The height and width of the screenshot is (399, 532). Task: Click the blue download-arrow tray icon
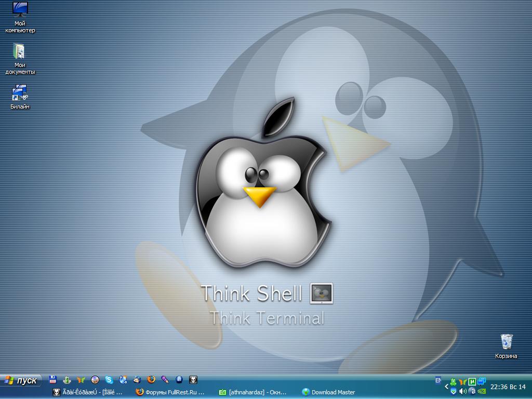point(453,392)
